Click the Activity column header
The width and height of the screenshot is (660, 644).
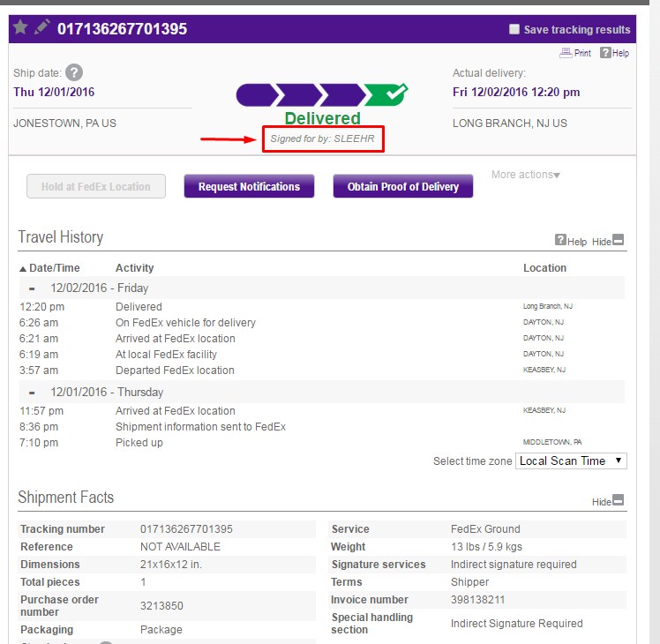click(135, 268)
